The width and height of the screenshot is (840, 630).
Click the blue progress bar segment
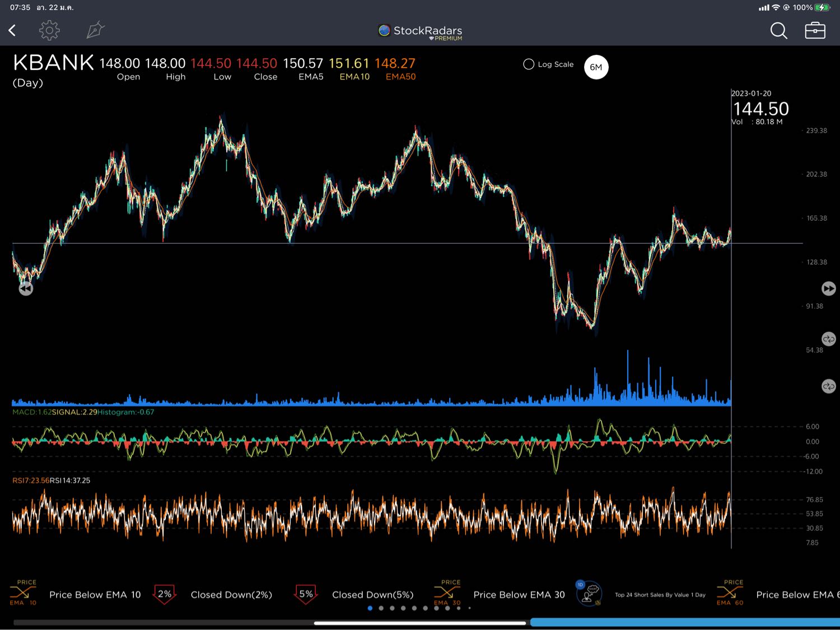(x=685, y=622)
